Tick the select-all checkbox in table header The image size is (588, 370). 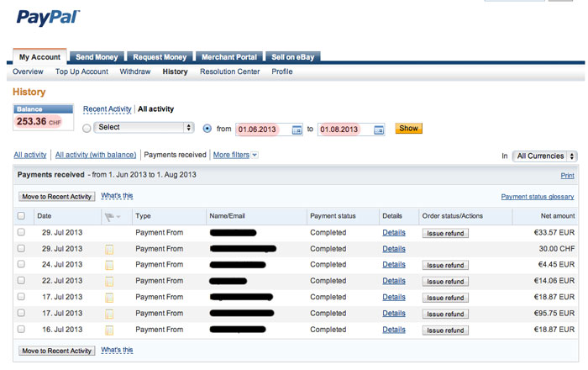[x=21, y=216]
